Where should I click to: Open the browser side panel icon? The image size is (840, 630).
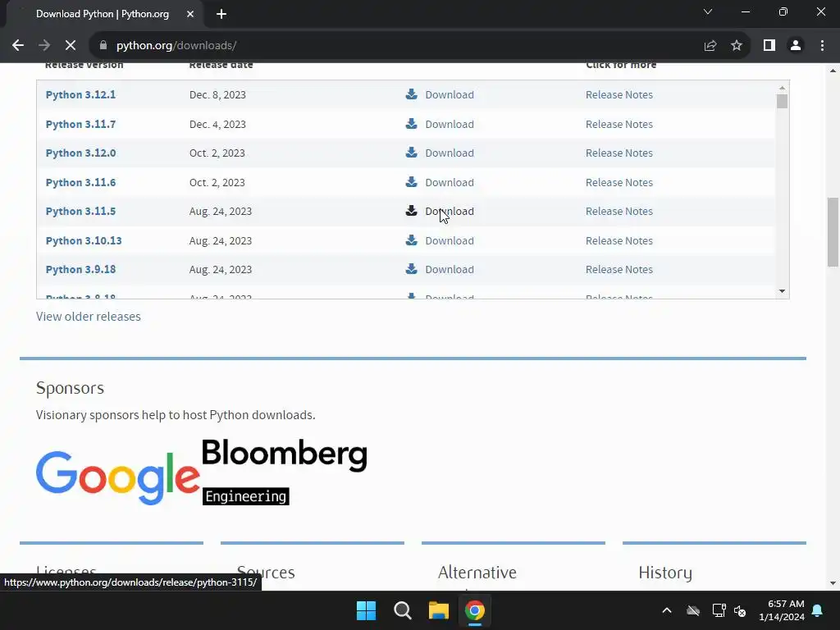(769, 46)
